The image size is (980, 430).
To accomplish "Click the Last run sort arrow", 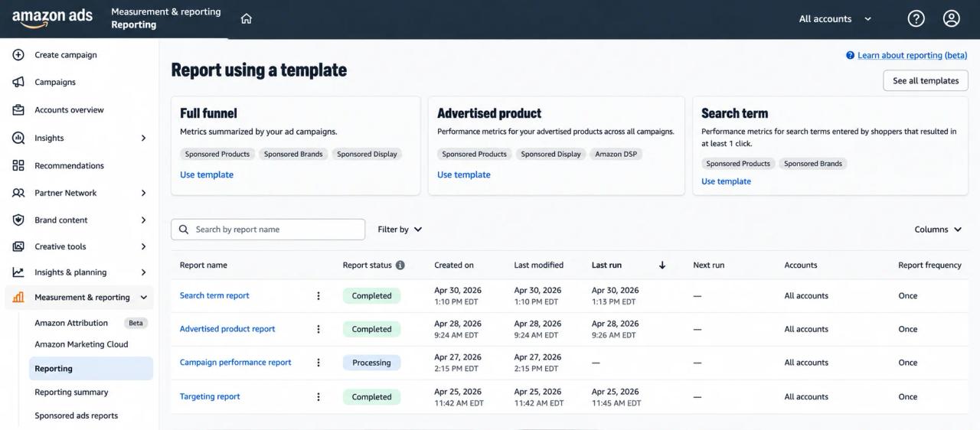I will [x=662, y=265].
